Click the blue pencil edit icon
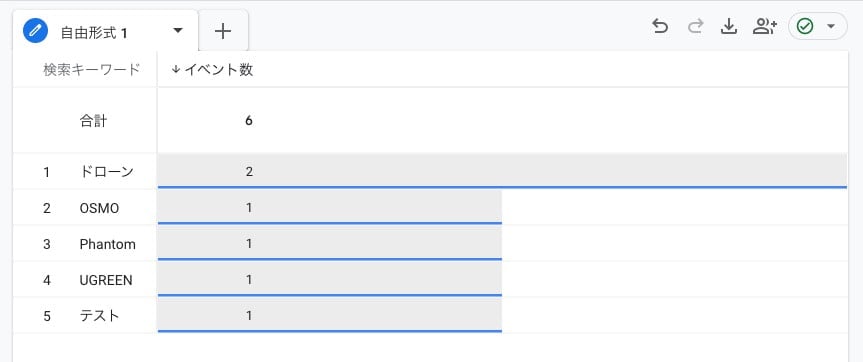 [x=35, y=31]
